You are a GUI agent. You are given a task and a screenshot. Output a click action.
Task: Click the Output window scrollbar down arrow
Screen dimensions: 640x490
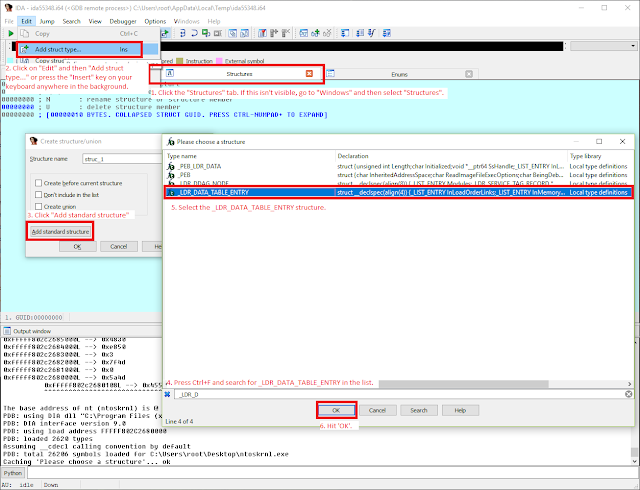tap(634, 461)
